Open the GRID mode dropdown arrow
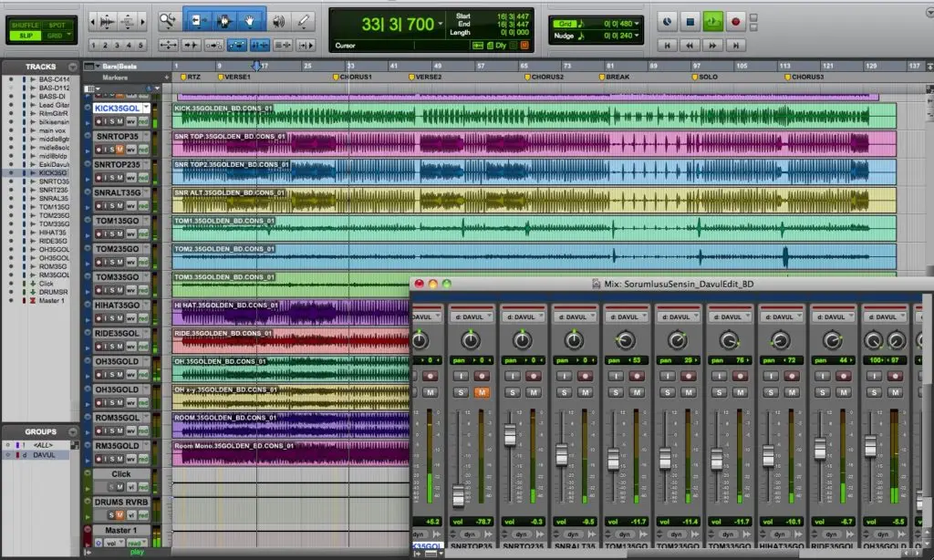This screenshot has height=560, width=934. click(x=68, y=35)
